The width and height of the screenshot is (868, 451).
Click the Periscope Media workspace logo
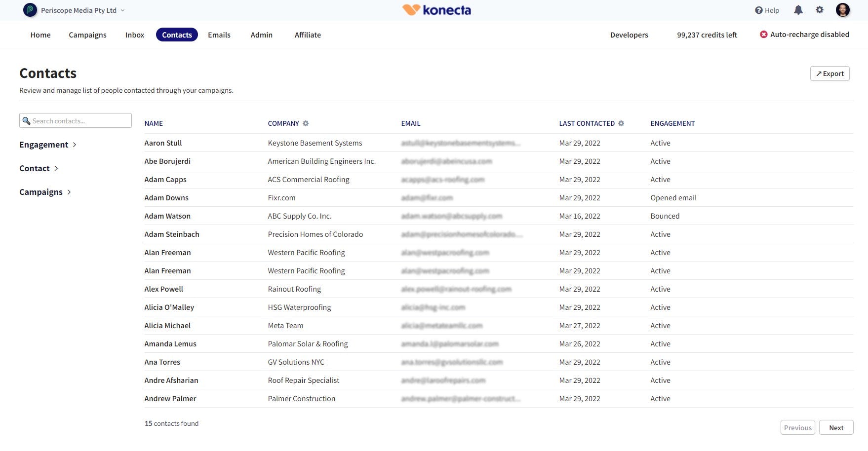tap(30, 10)
